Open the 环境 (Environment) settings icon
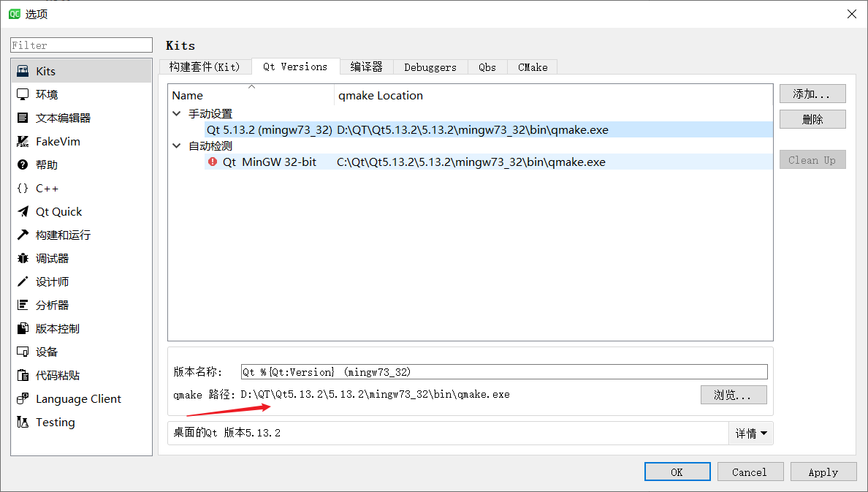 [24, 94]
